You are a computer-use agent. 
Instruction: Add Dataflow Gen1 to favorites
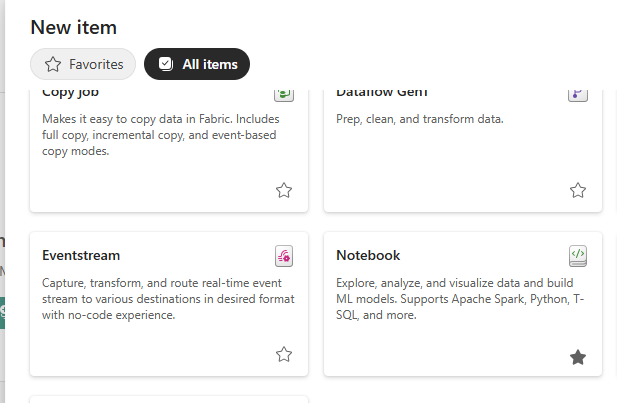[x=577, y=190]
